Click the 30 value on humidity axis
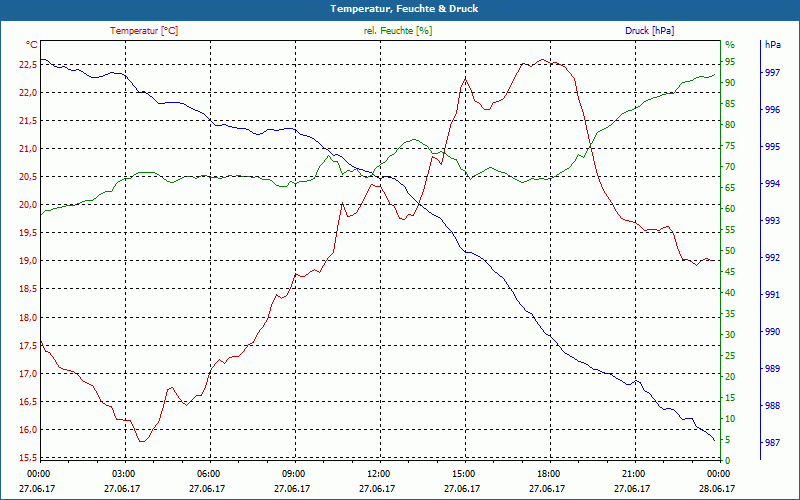The height and width of the screenshot is (500, 800). [731, 335]
